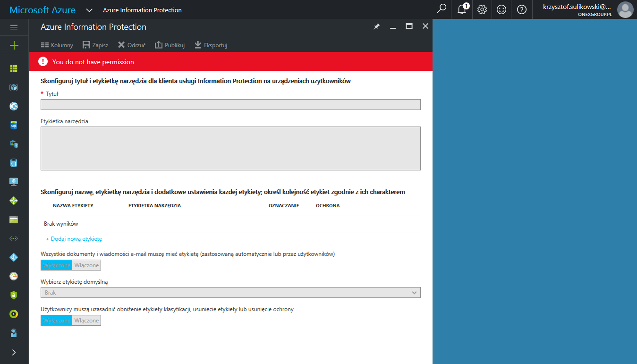637x364 pixels.
Task: Open App Services globe icon
Action: [x=14, y=106]
